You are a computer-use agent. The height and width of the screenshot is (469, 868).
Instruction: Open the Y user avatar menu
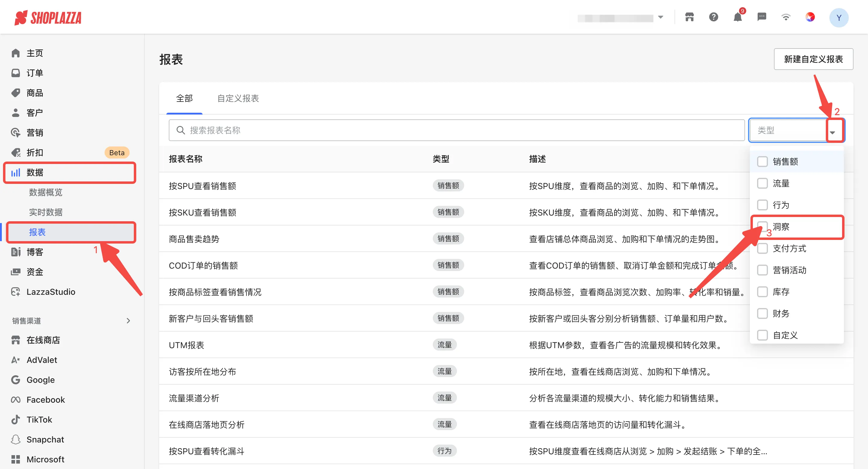click(839, 17)
